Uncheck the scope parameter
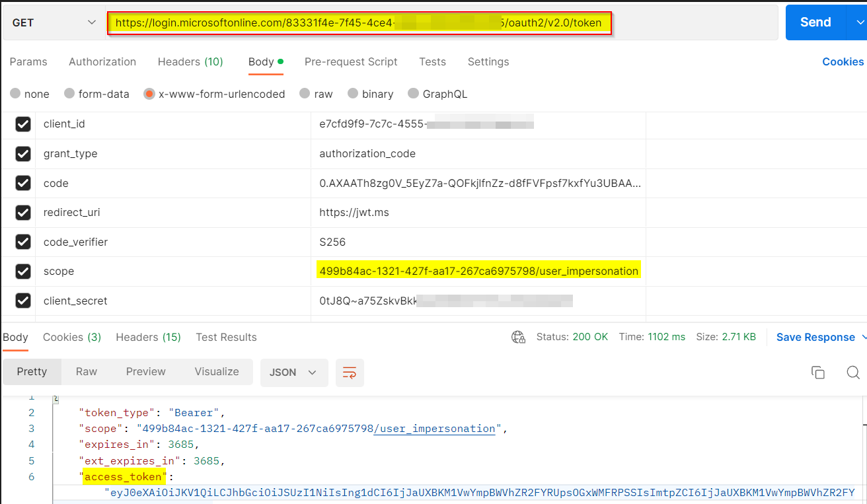 tap(23, 271)
